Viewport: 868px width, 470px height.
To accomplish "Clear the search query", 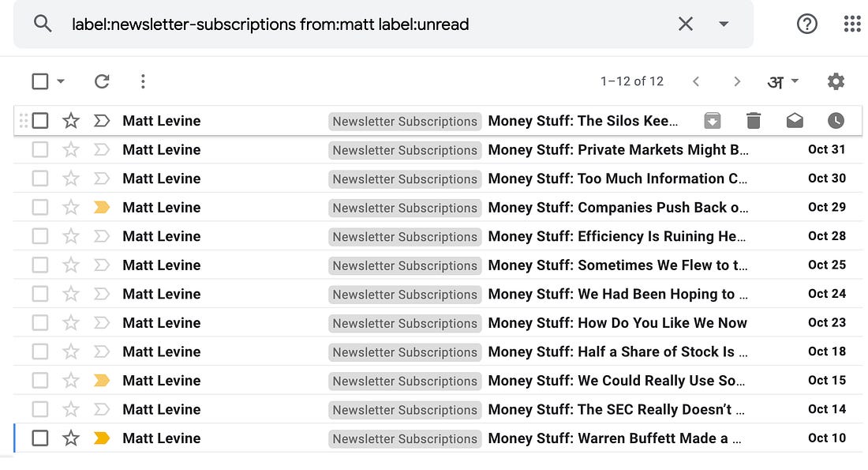I will (685, 24).
